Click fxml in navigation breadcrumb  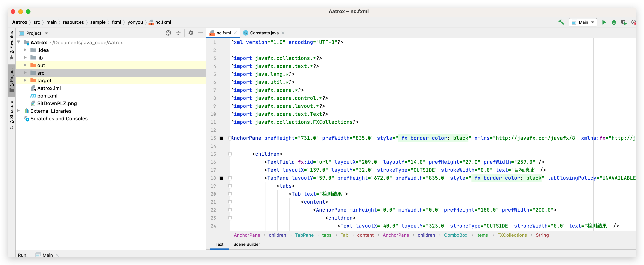(117, 22)
